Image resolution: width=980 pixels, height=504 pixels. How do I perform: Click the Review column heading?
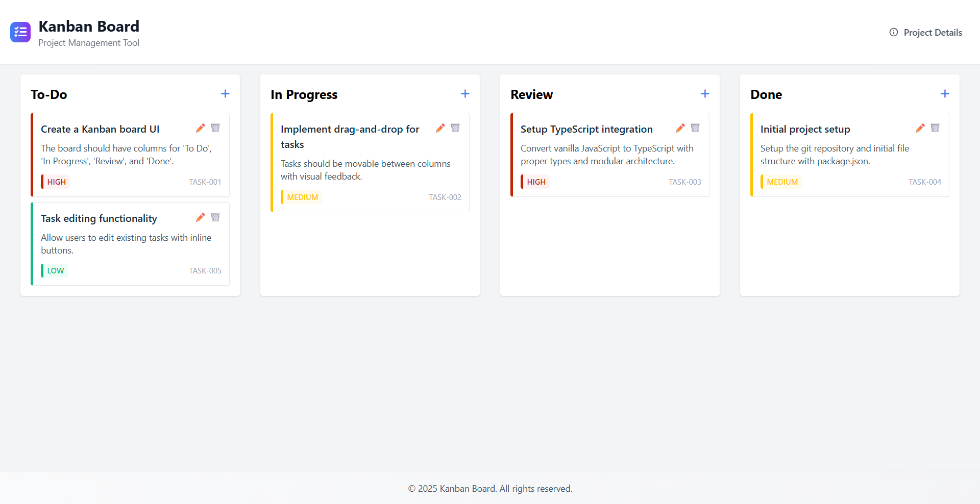click(532, 94)
